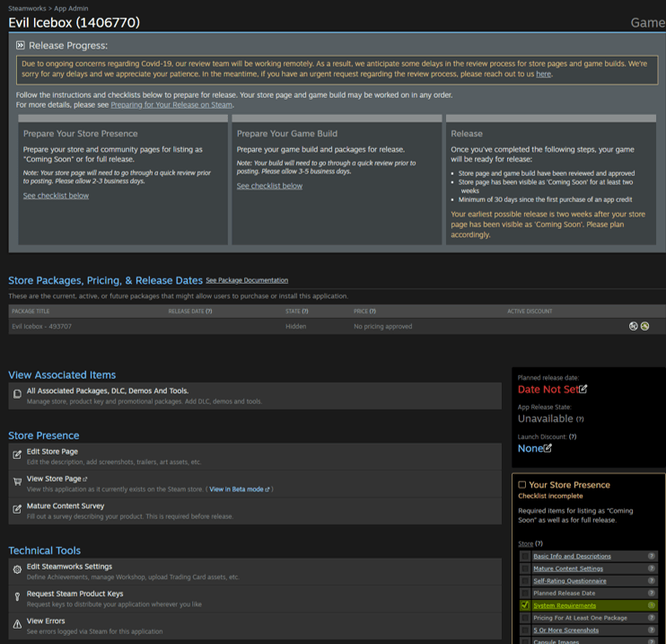
Task: Open Edit Steamworks Settings
Action: coord(70,567)
